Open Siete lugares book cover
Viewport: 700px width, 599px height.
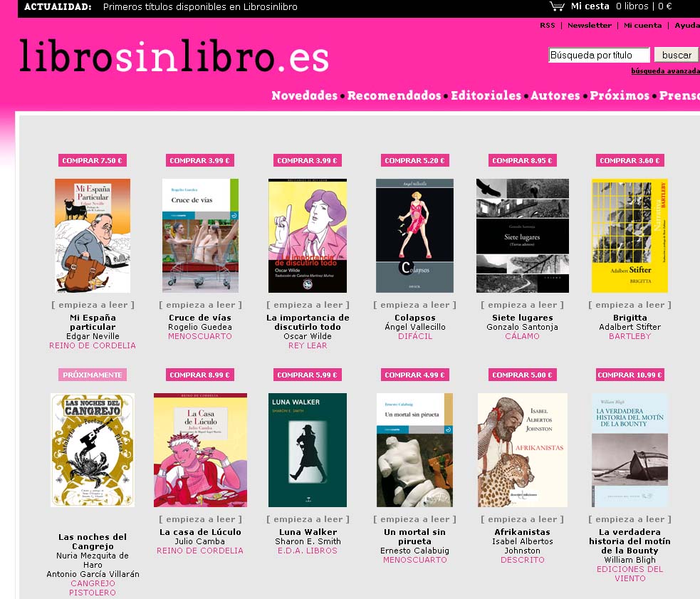522,236
